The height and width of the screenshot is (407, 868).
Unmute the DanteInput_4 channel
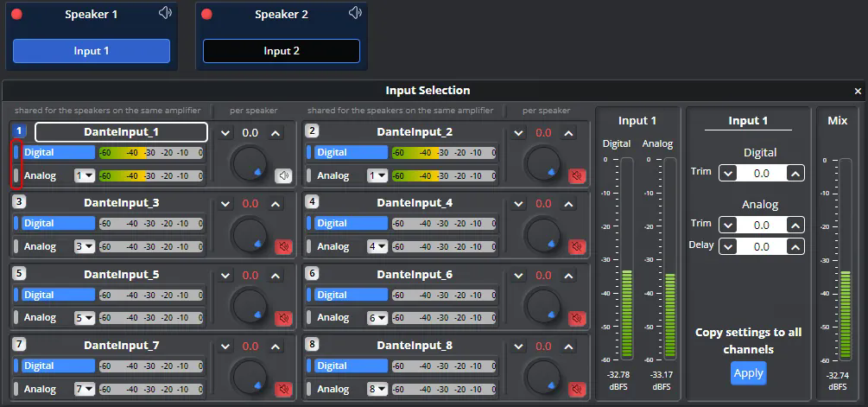tap(577, 246)
